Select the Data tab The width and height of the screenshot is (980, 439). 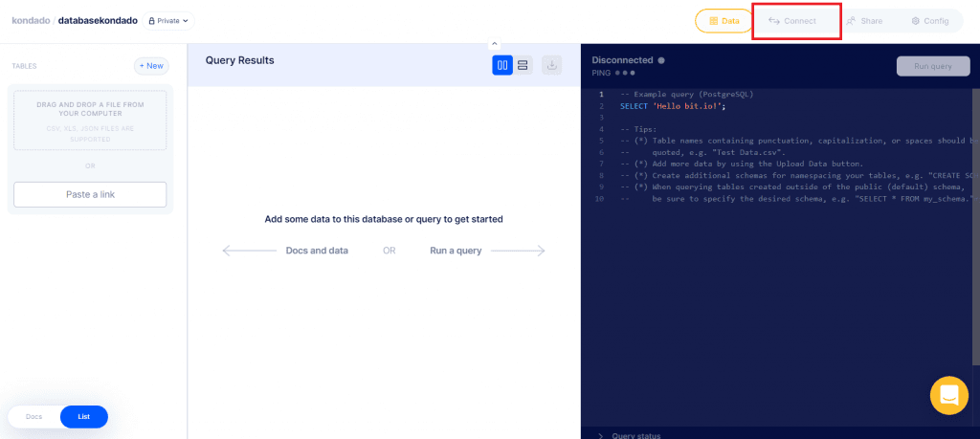[724, 21]
